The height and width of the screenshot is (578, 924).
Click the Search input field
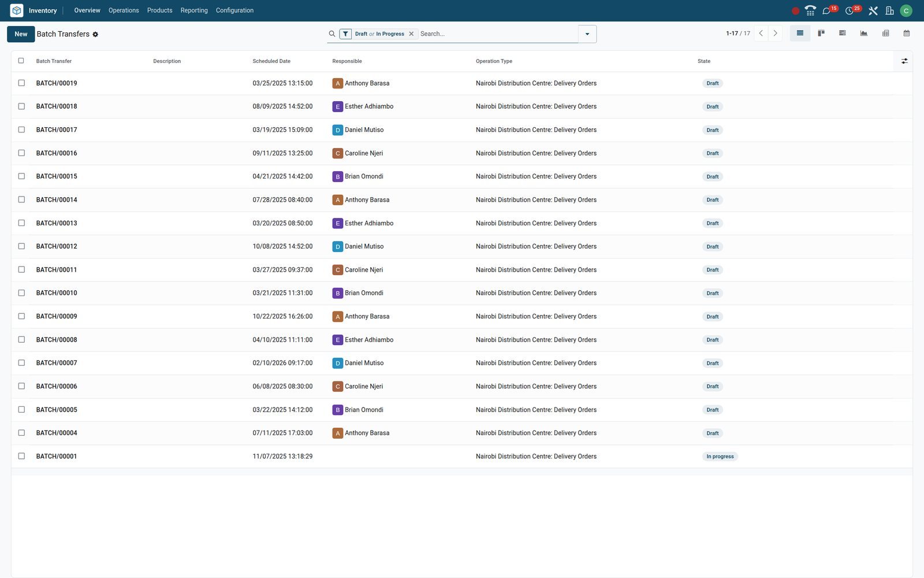[x=498, y=34]
